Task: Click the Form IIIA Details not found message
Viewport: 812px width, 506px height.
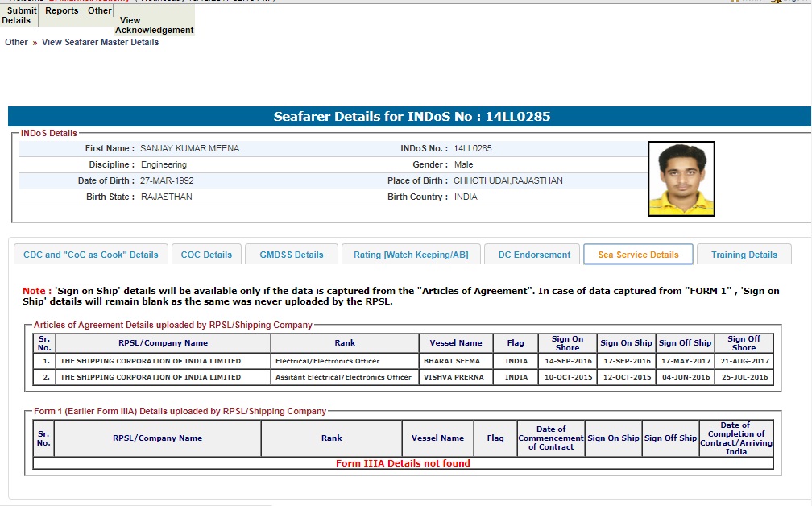Action: point(403,463)
